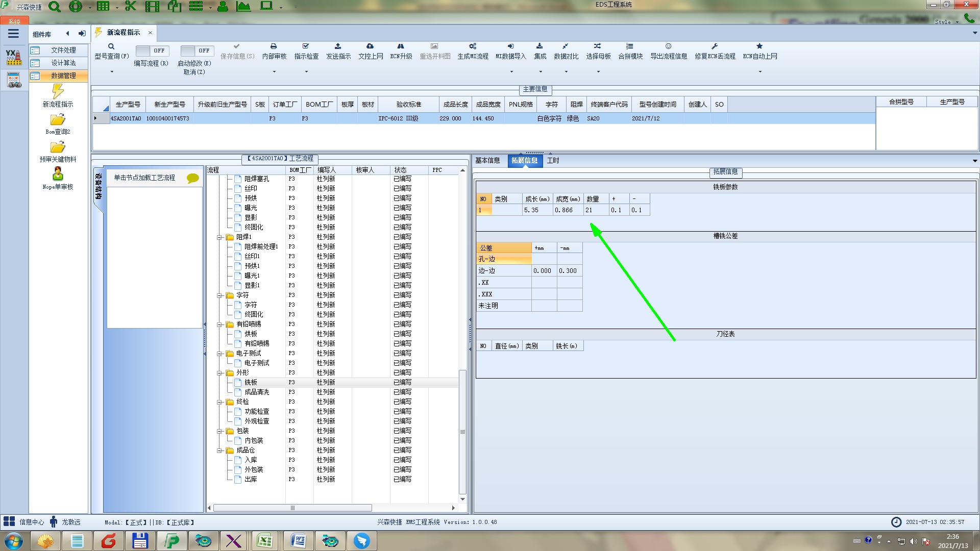
Task: Select 数据管理 in component library
Action: [x=63, y=76]
